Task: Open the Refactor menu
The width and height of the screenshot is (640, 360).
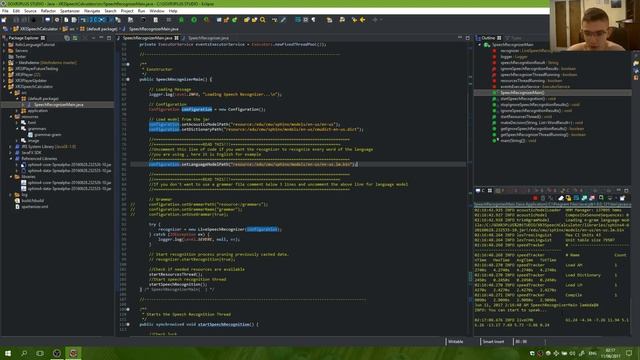Action: click(x=48, y=11)
